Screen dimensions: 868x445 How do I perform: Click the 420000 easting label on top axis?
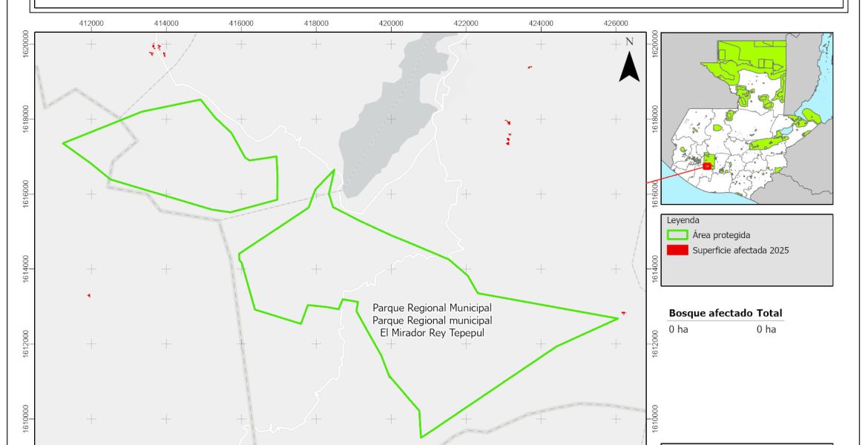point(391,24)
